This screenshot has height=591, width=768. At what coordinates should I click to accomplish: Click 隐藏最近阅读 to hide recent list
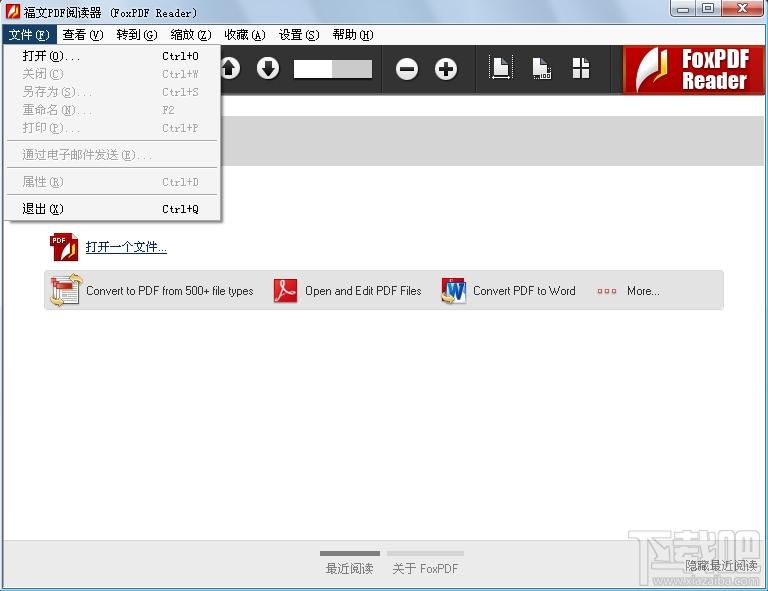pos(721,566)
